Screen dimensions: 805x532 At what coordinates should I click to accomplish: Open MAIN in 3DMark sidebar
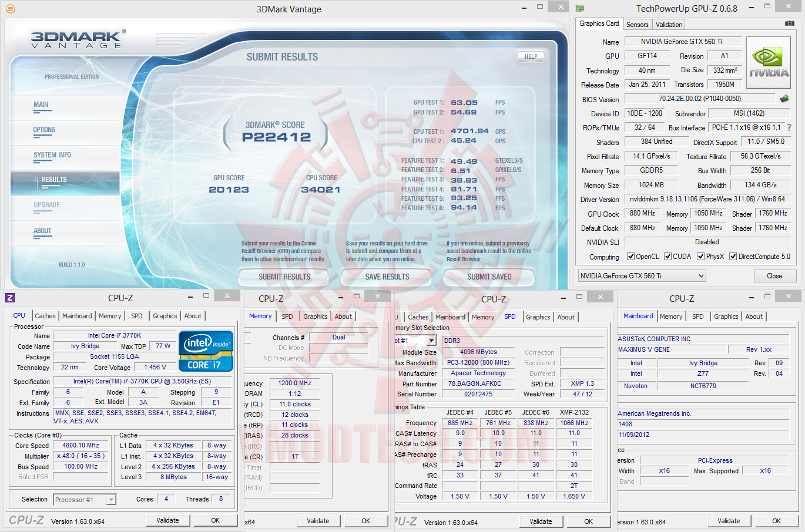[41, 105]
